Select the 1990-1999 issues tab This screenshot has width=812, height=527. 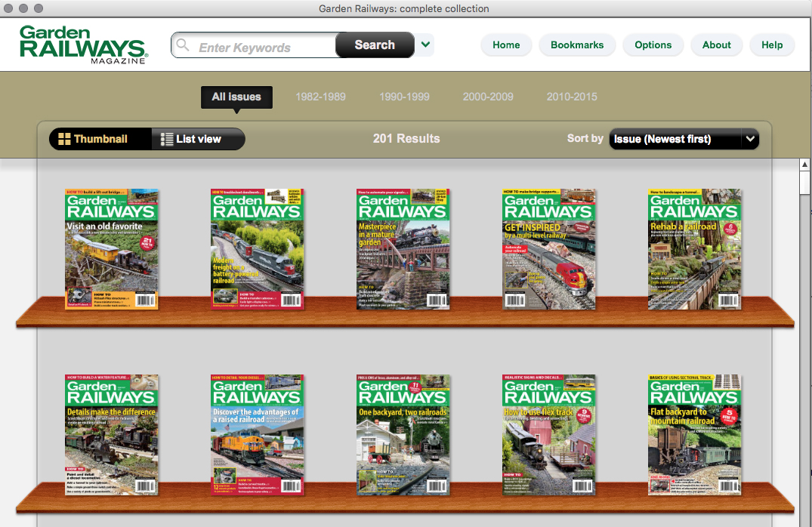point(404,97)
